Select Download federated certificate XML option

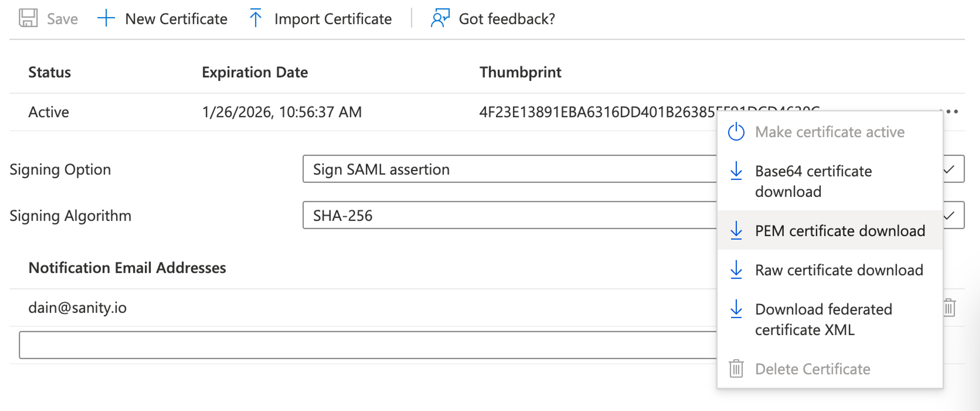point(823,319)
